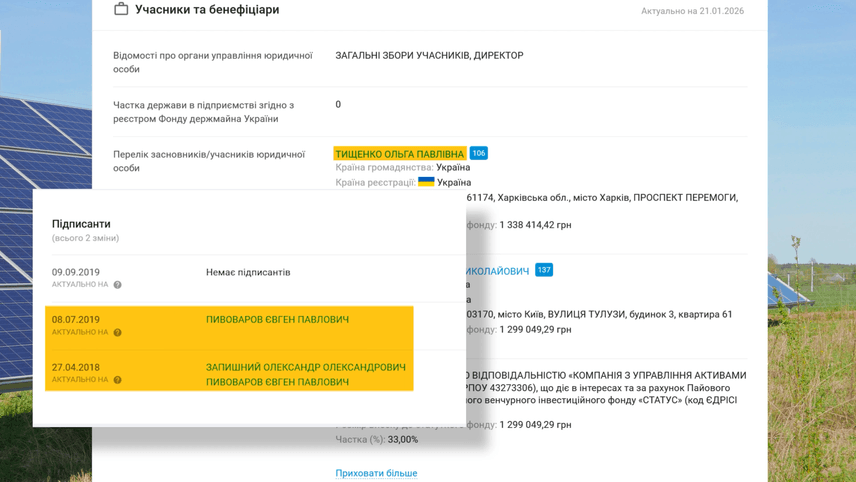
Task: Click the Актуально на 21.01.2026 label
Action: 692,11
